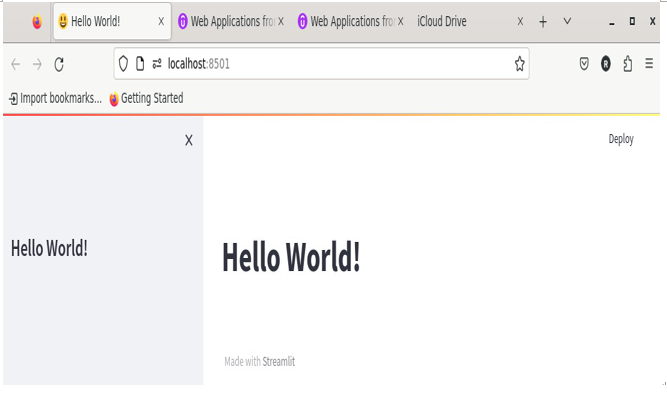Image resolution: width=667 pixels, height=398 pixels.
Task: Switch to the Hello World! tab
Action: point(112,21)
